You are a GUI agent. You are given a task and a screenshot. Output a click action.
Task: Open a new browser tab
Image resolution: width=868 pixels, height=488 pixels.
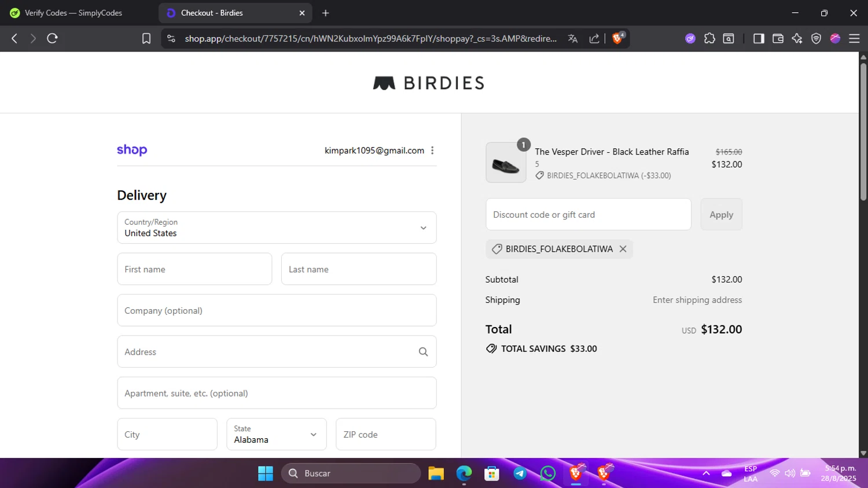(326, 13)
